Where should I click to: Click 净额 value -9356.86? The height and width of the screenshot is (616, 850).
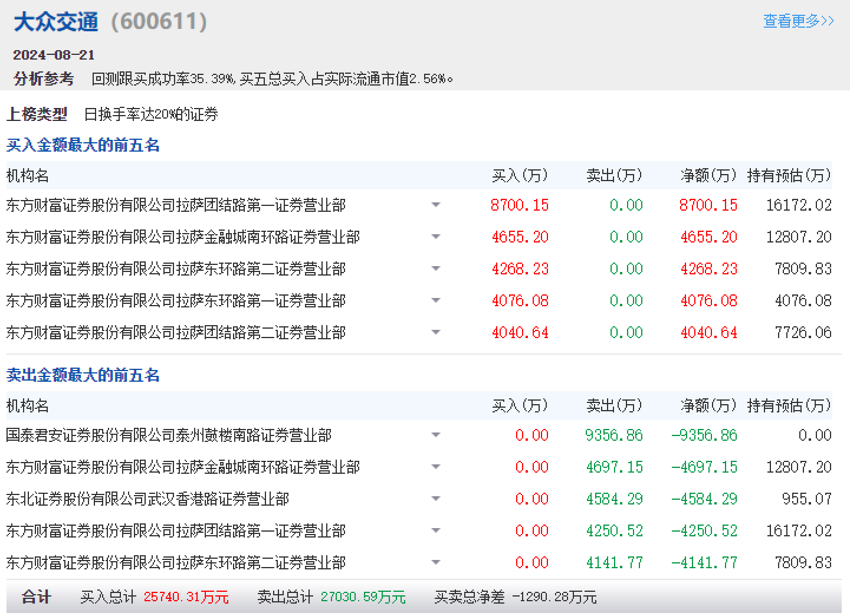tap(704, 435)
